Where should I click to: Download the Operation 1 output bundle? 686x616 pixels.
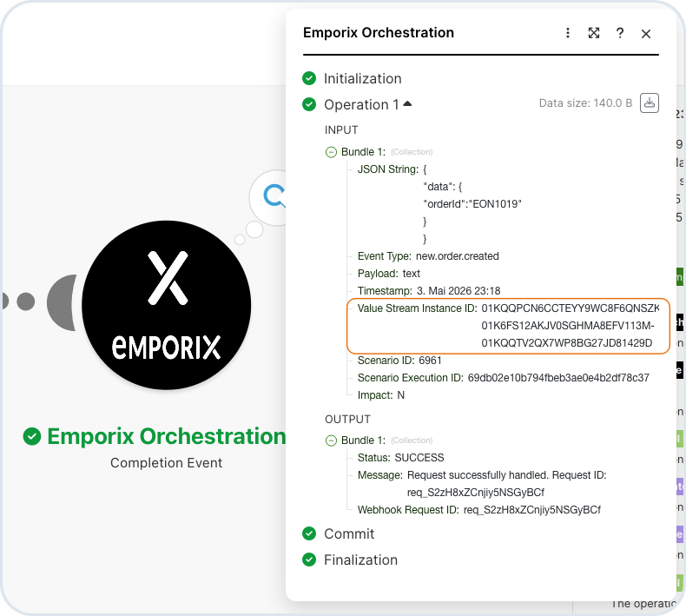(x=650, y=103)
